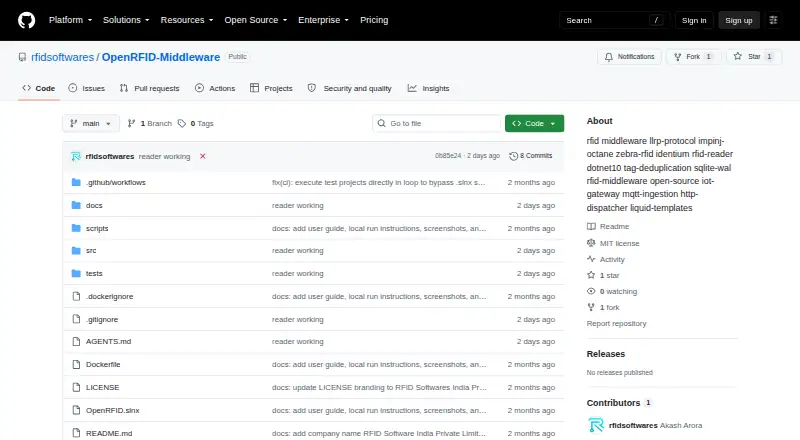Open the README.md file
This screenshot has width=800, height=440.
109,433
